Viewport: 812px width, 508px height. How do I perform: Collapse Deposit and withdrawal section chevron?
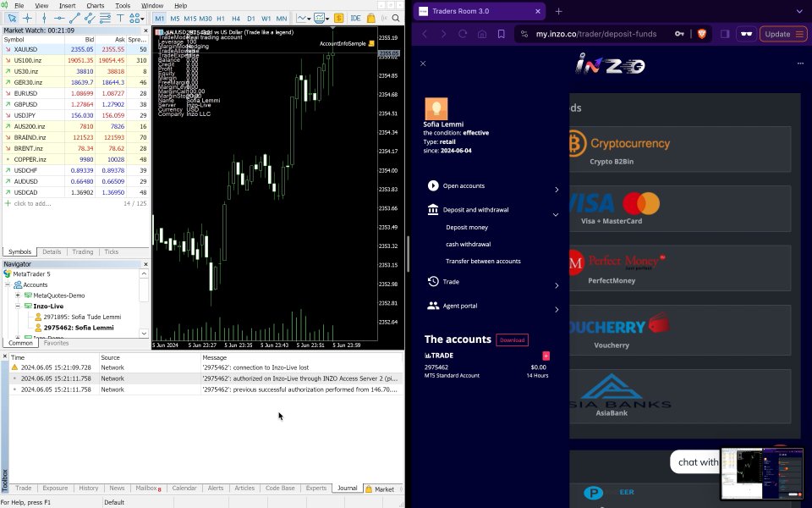(556, 214)
